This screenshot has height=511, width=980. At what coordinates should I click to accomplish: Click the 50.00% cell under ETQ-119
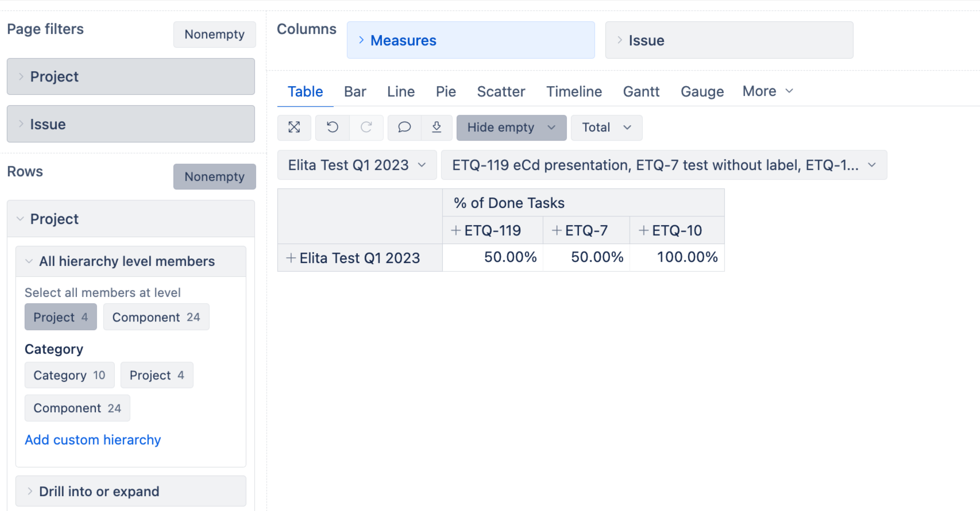(493, 257)
